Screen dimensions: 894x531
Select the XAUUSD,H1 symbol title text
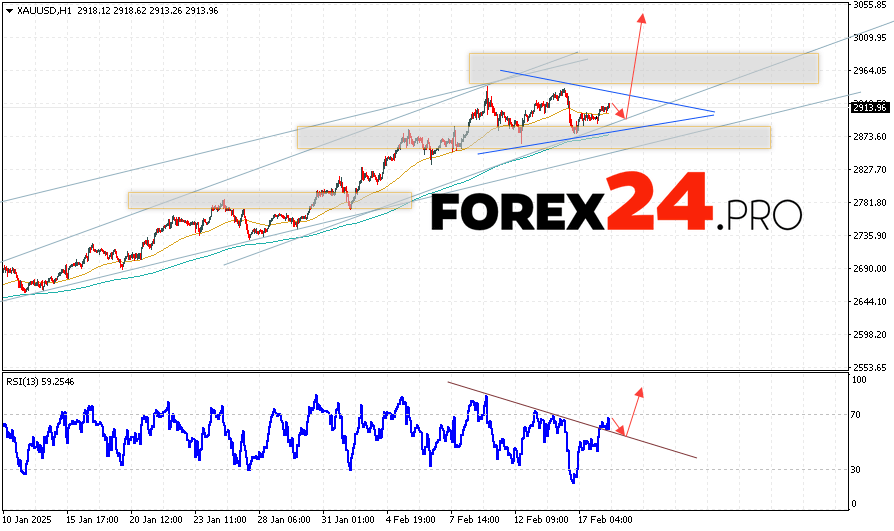[44, 11]
